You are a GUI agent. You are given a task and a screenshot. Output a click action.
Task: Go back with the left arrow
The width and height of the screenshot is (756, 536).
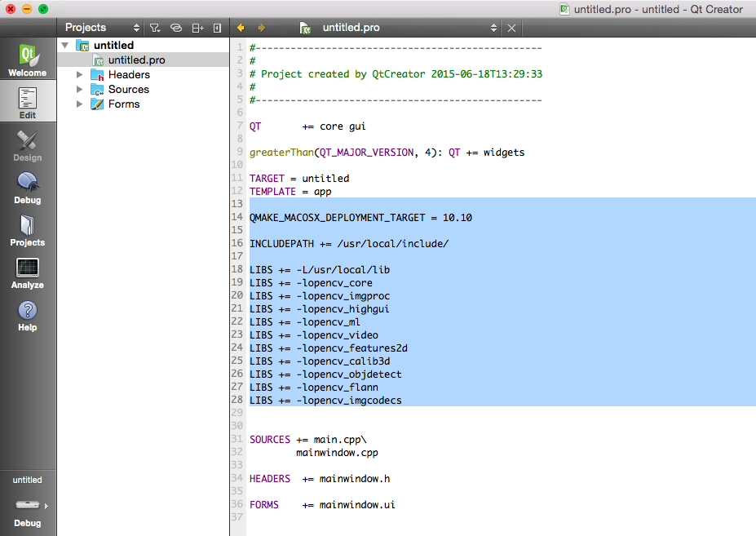(241, 28)
